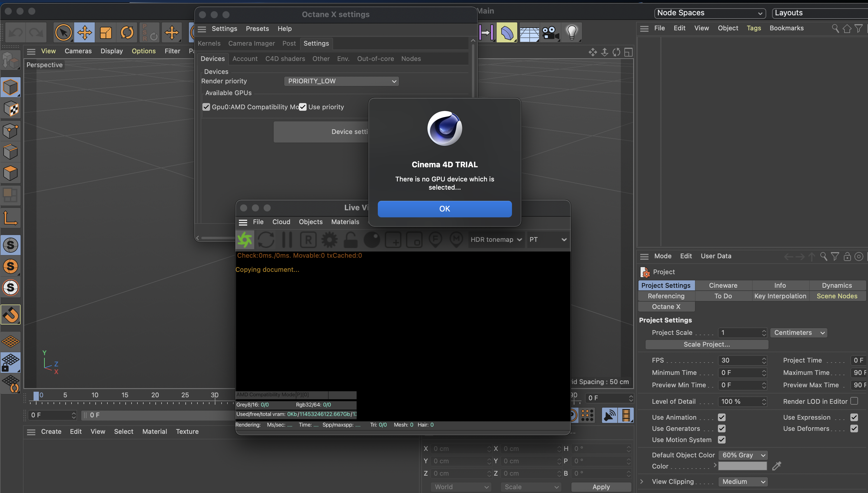Click the Undo arrow icon
This screenshot has height=493, width=868.
[16, 33]
